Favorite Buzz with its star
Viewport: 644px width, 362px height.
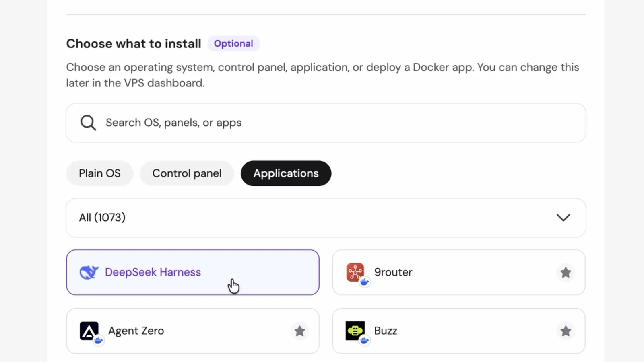pyautogui.click(x=566, y=331)
